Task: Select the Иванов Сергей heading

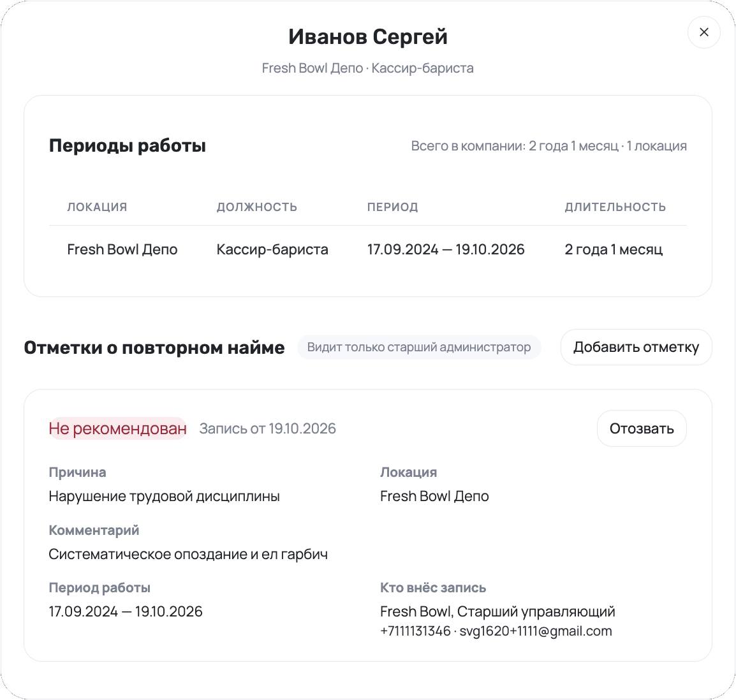Action: (x=368, y=36)
